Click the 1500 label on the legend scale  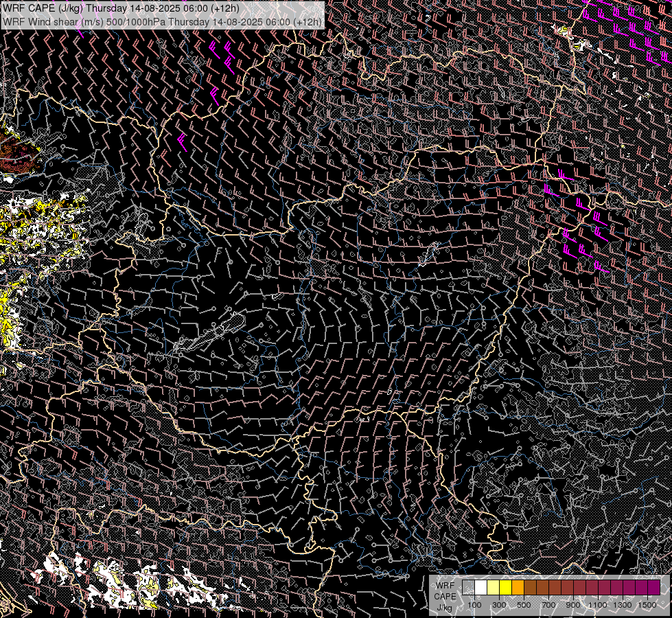tap(647, 605)
